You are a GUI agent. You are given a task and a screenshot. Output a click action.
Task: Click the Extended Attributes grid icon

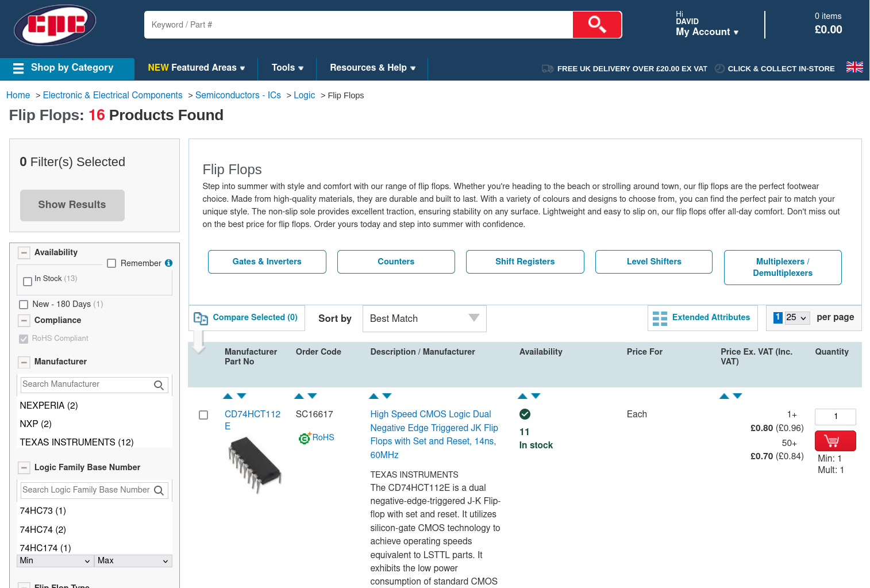click(660, 318)
